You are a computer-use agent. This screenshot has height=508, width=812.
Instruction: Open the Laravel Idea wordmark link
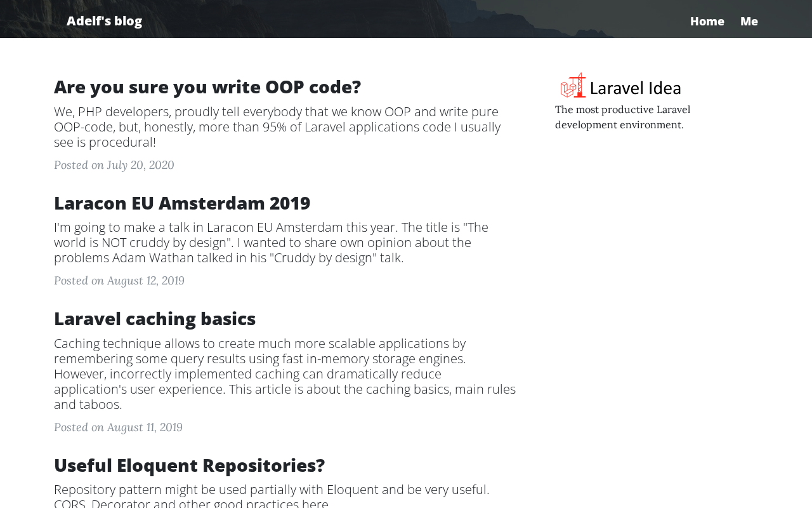point(635,88)
